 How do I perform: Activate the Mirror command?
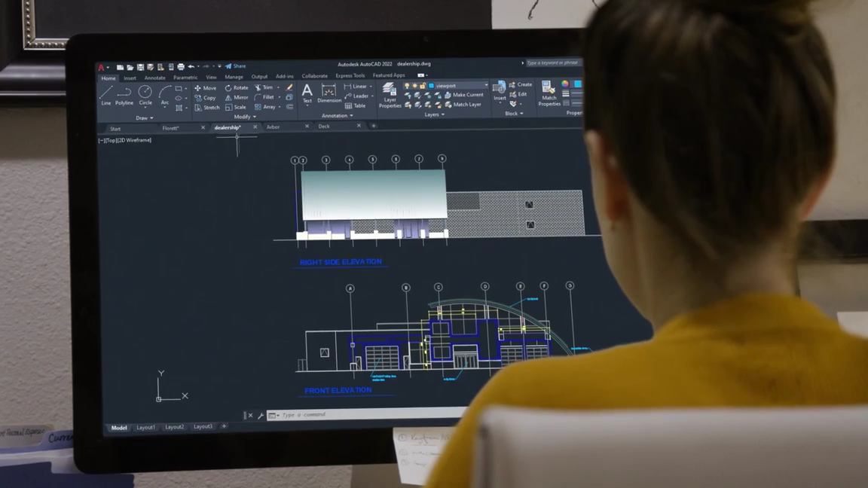coord(237,97)
